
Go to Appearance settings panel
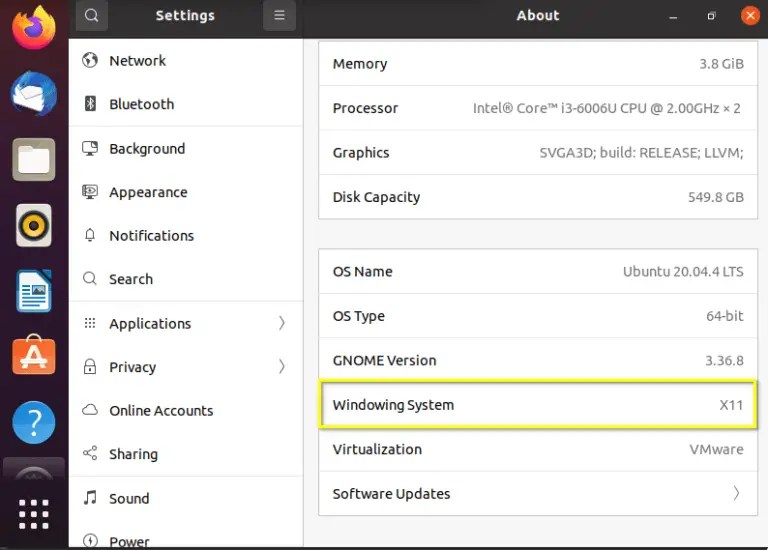click(186, 192)
